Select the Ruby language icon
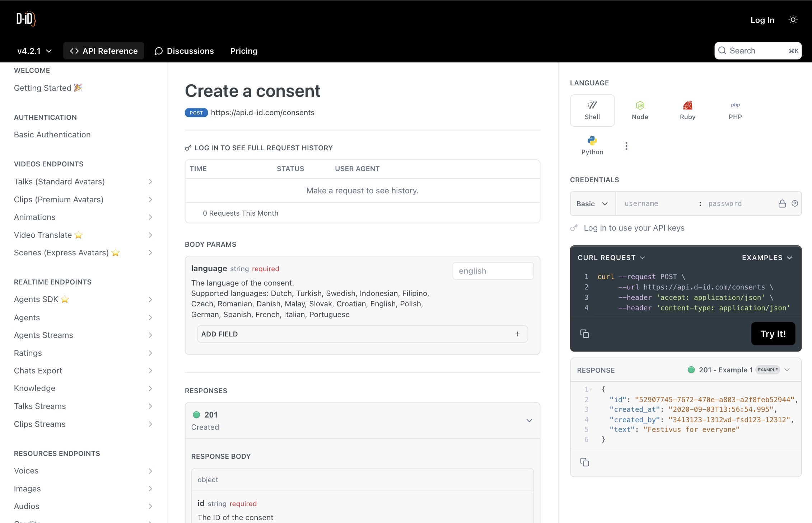Screen dimensions: 812x523 tap(687, 110)
